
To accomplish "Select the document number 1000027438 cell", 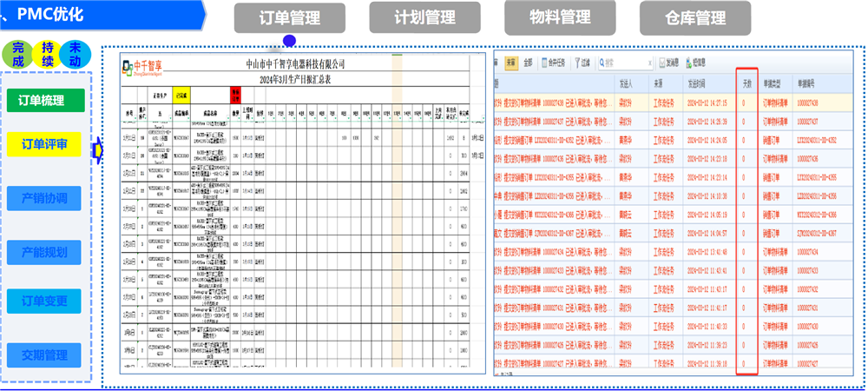I will [807, 103].
